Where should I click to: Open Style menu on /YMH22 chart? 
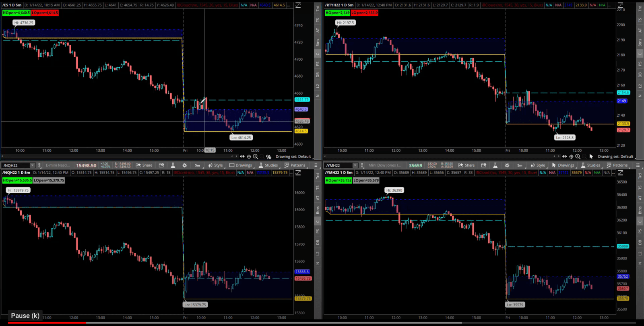click(538, 165)
